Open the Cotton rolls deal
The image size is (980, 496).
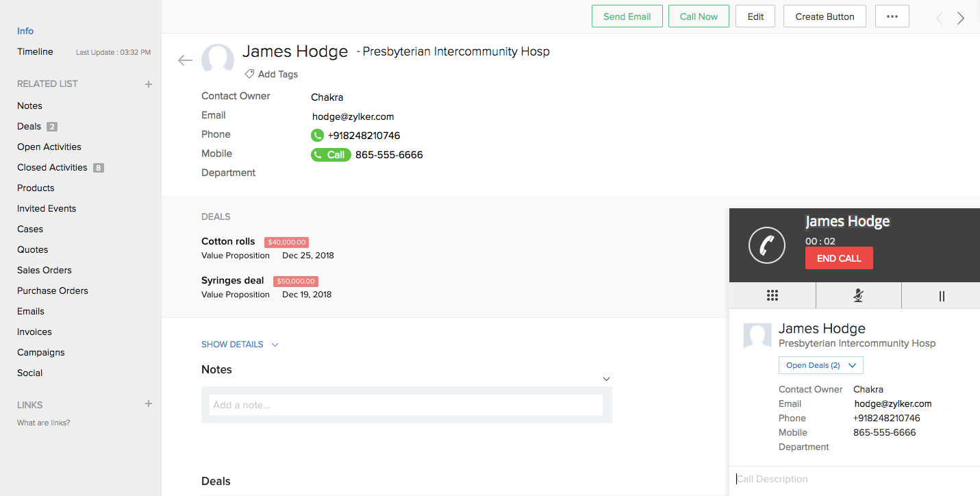click(228, 241)
